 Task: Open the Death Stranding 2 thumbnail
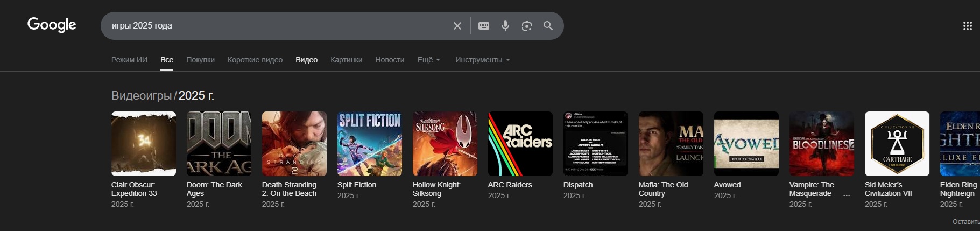click(294, 144)
